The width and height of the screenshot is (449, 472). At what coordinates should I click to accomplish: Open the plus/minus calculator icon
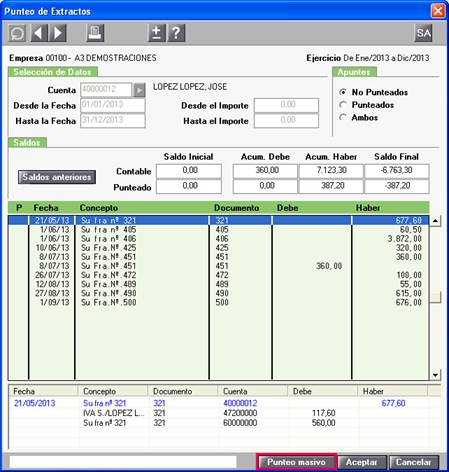coord(157,33)
